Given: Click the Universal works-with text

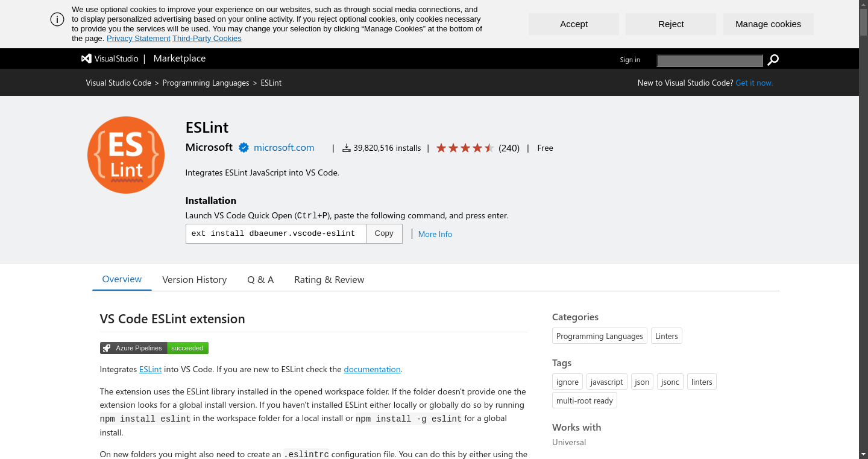Looking at the screenshot, I should tap(569, 442).
